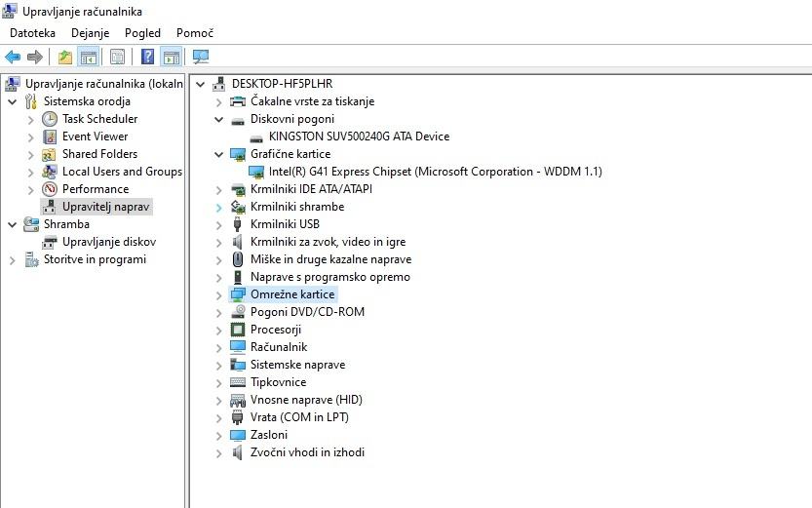Click the Back arrow toolbar icon

tap(13, 57)
